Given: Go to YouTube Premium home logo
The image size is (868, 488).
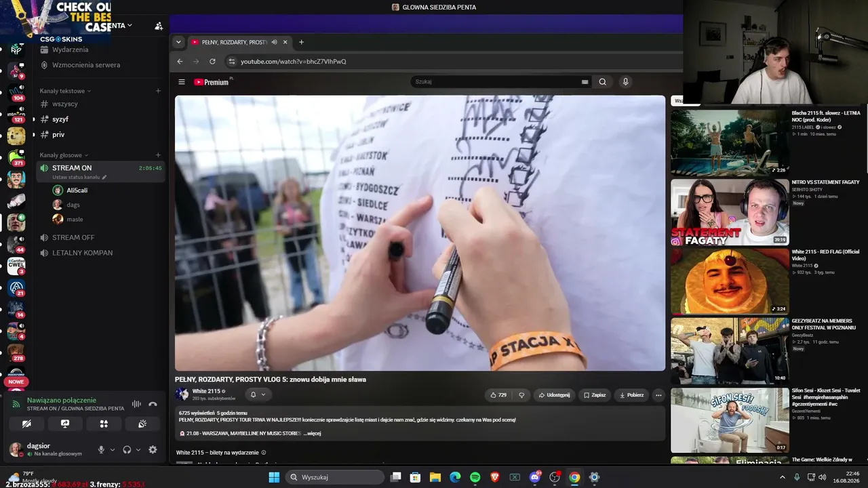Looking at the screenshot, I should [212, 82].
